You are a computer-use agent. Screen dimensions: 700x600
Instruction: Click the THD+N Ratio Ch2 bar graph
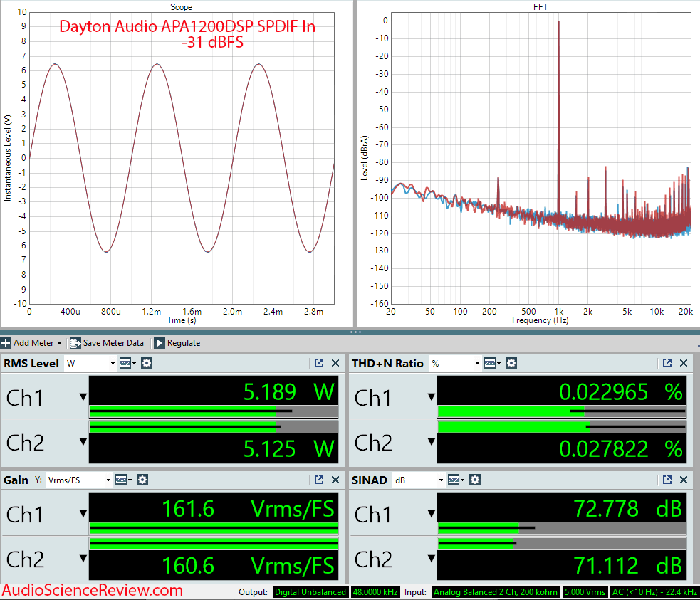tap(562, 427)
